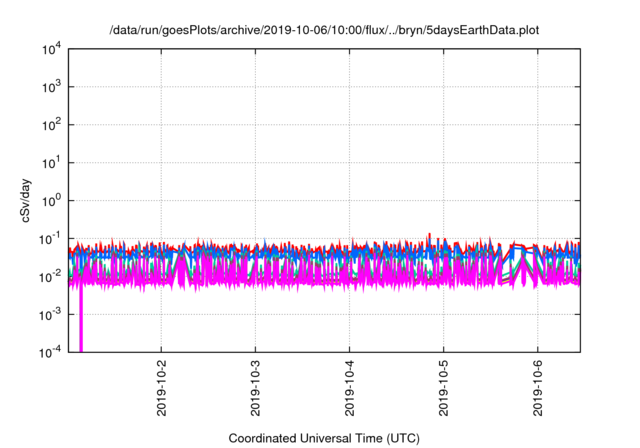Click the 2019-10-6 date tick label
The image size is (640, 448).
538,388
